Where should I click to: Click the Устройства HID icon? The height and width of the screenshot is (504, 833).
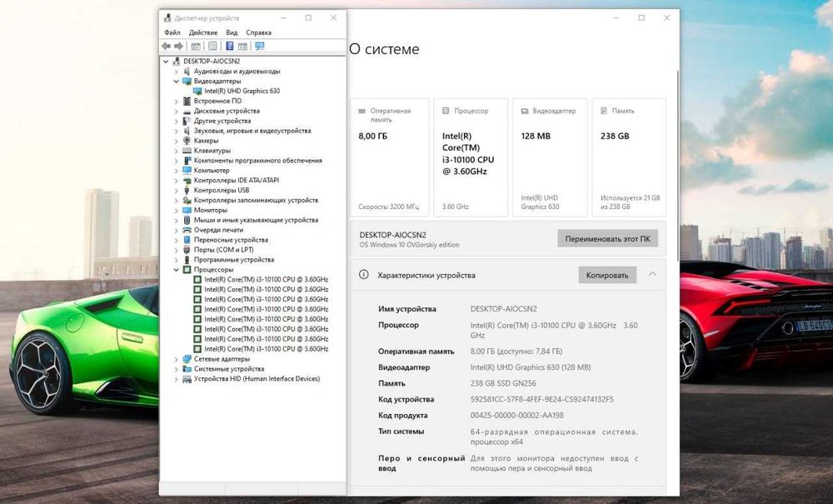(187, 379)
